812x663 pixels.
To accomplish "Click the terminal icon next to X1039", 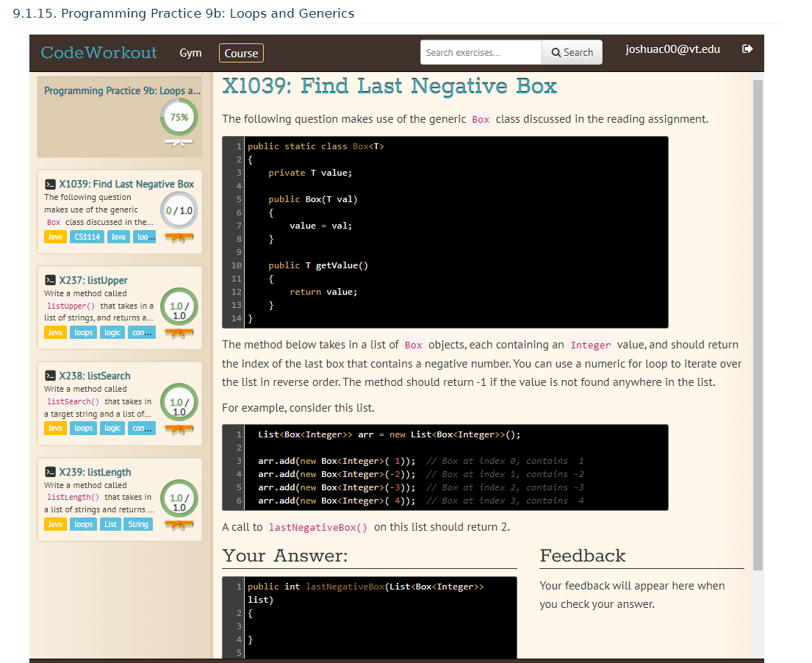I will pyautogui.click(x=50, y=184).
